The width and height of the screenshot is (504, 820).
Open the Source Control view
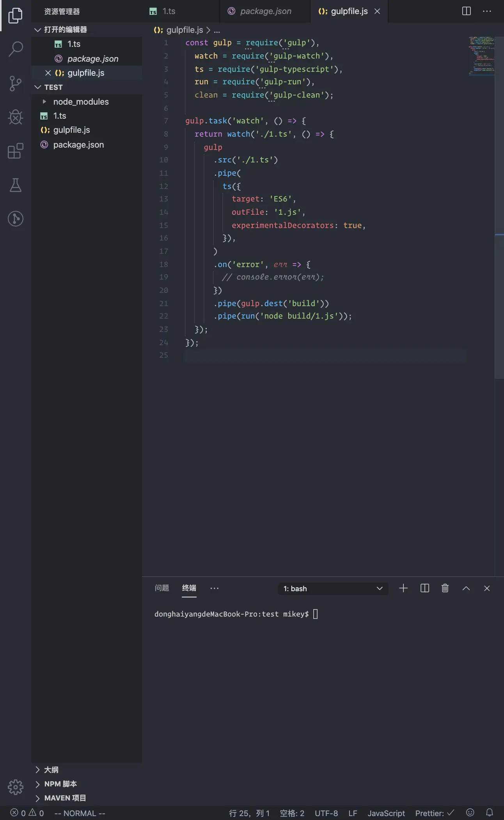pos(16,83)
